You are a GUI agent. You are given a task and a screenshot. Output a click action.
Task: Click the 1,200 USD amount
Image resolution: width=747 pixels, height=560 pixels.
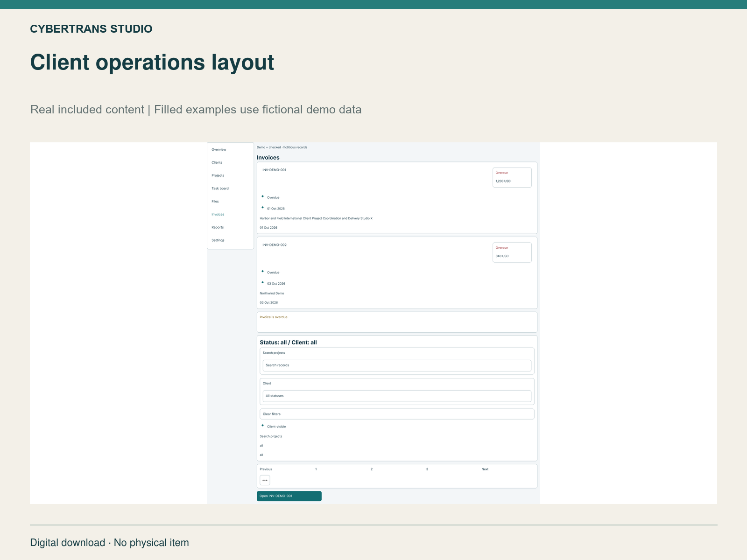(503, 181)
